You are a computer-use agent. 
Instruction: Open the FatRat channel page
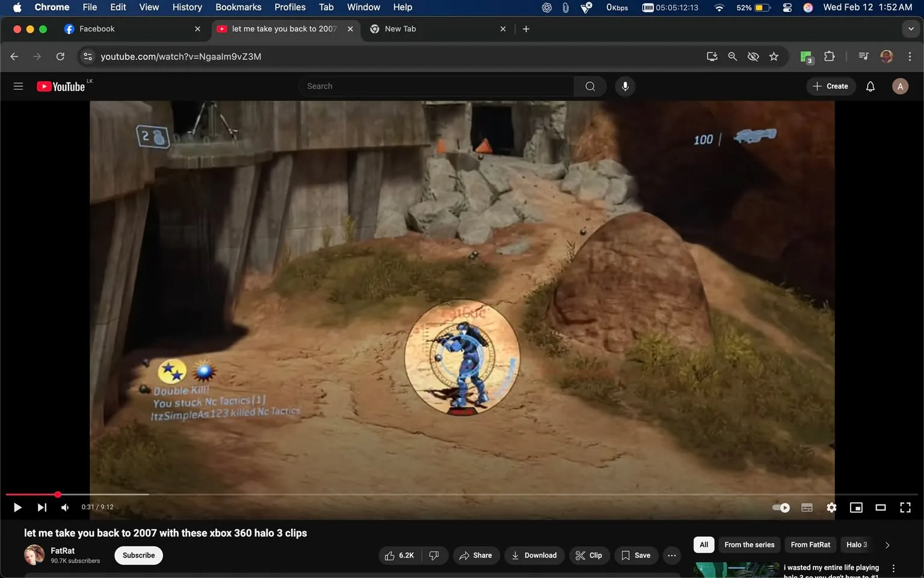click(63, 550)
